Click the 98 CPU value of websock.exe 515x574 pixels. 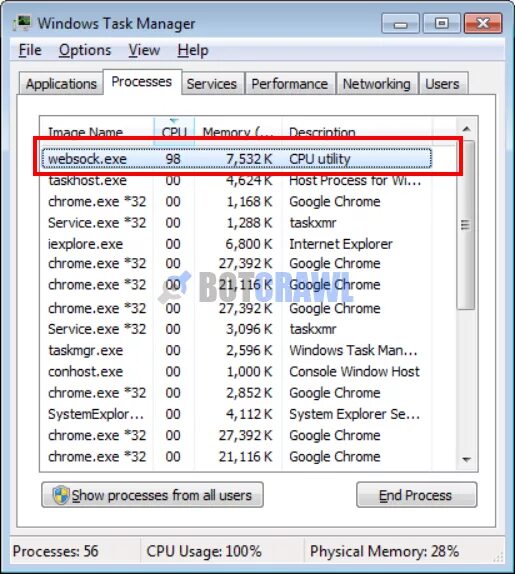[173, 159]
